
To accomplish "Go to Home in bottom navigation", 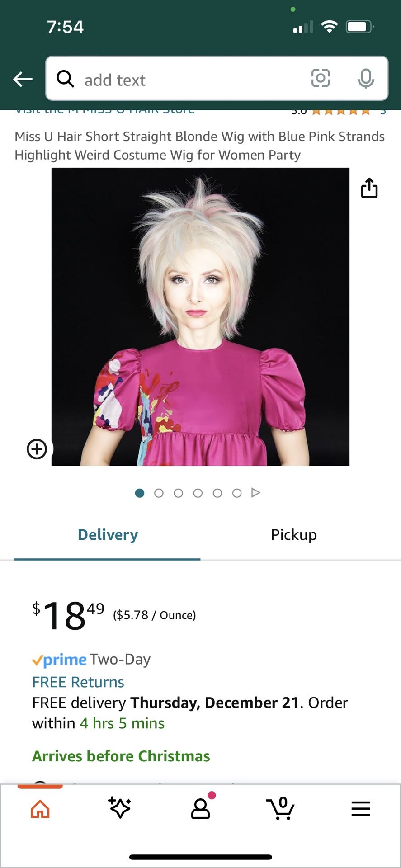I will pos(40,809).
